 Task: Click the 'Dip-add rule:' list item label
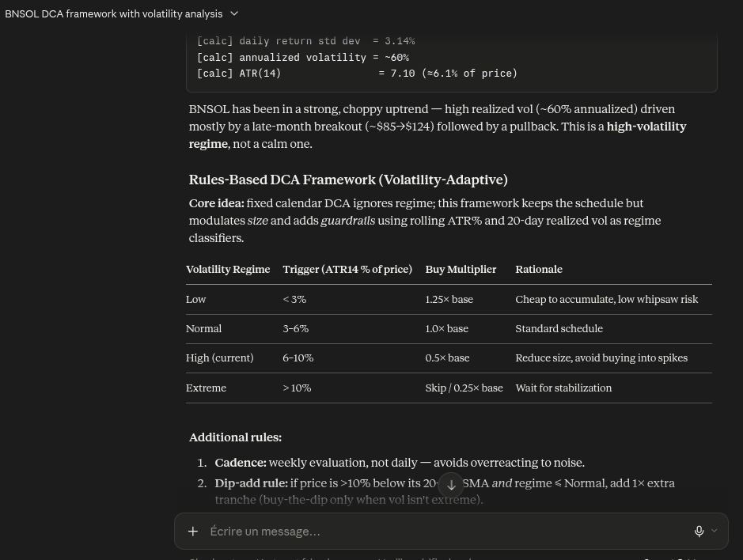pos(251,483)
